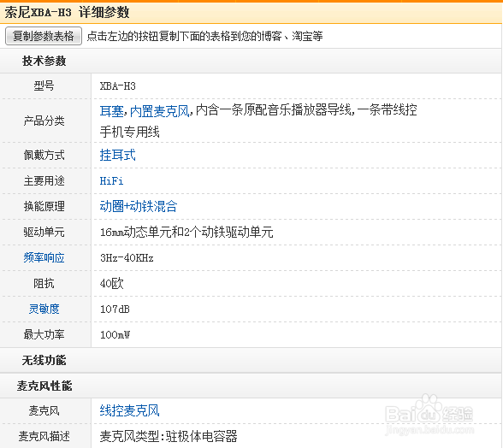This screenshot has height=448, width=503.
Task: Click the 复制参数表格 button
Action: [x=44, y=36]
